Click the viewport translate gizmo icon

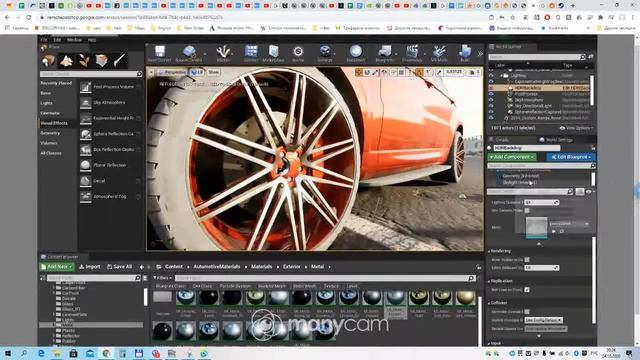point(358,72)
